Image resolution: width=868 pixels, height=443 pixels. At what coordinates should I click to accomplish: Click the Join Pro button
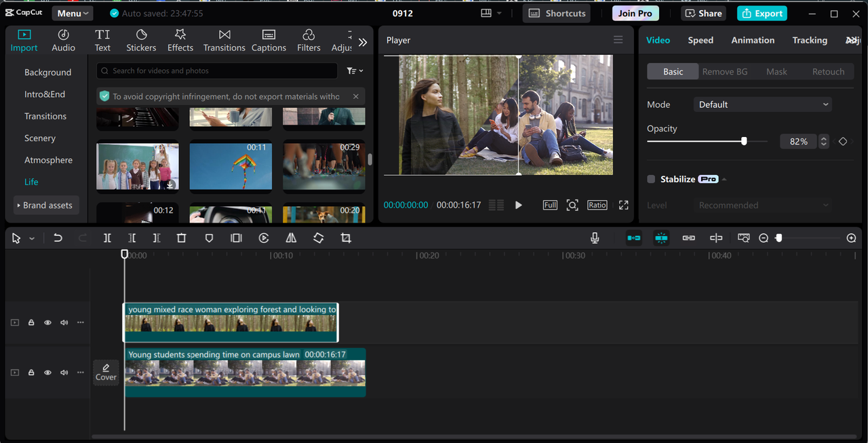click(x=635, y=14)
